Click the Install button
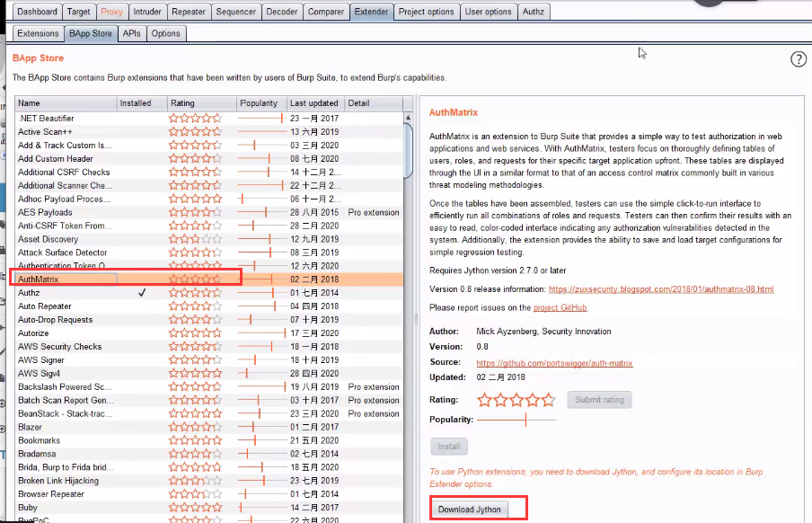812x523 pixels. tap(448, 447)
